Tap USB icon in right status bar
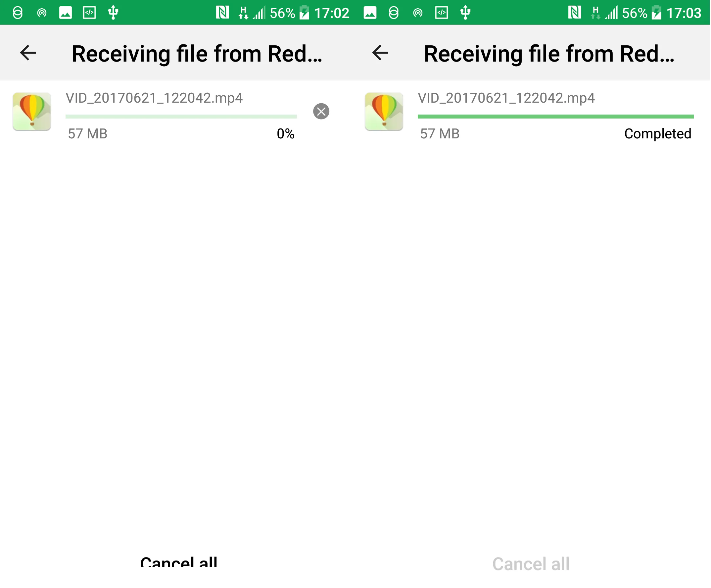The height and width of the screenshot is (588, 711). click(466, 13)
